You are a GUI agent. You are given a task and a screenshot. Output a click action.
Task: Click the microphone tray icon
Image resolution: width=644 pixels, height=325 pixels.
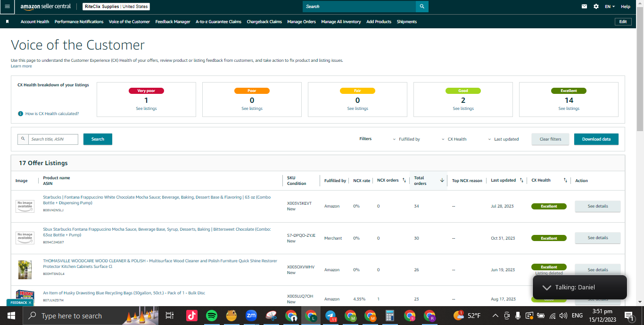coord(518,316)
